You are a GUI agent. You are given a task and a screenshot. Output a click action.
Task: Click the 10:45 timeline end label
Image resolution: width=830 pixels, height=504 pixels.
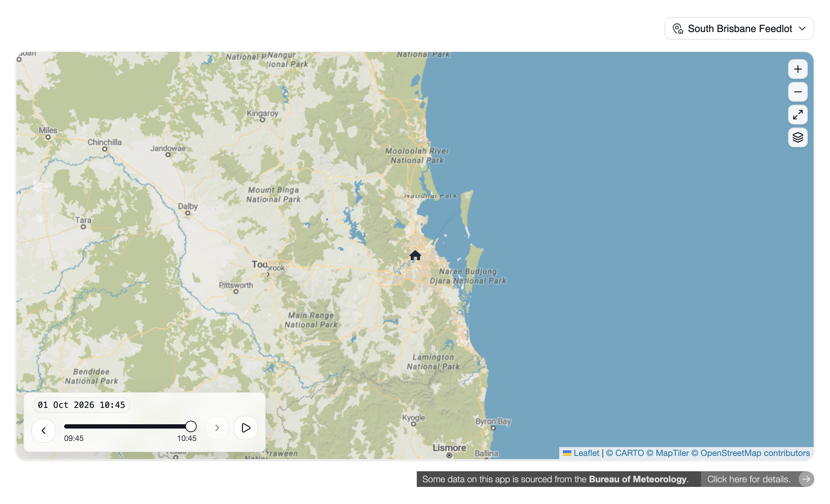click(x=187, y=439)
